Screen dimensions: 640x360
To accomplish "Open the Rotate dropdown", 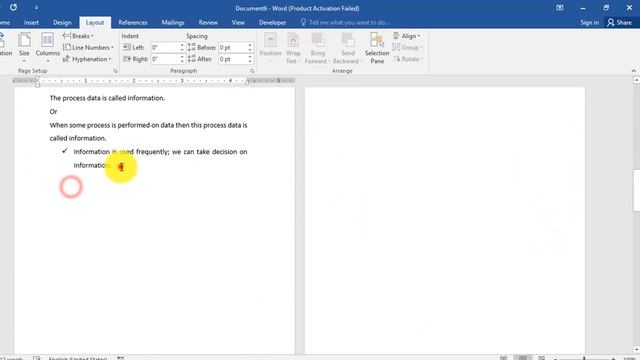I will click(408, 59).
